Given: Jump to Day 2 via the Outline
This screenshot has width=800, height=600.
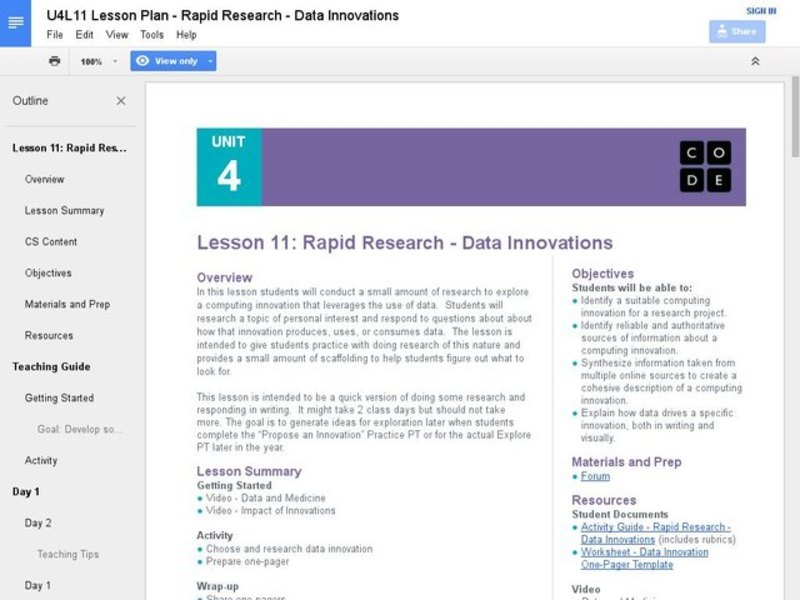Looking at the screenshot, I should point(40,522).
